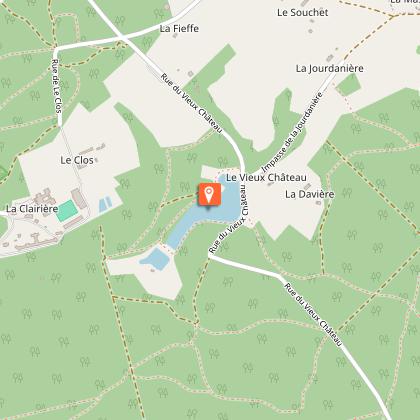Click the small green patch by La Jourdanière
The height and width of the screenshot is (420, 420).
click(x=348, y=85)
